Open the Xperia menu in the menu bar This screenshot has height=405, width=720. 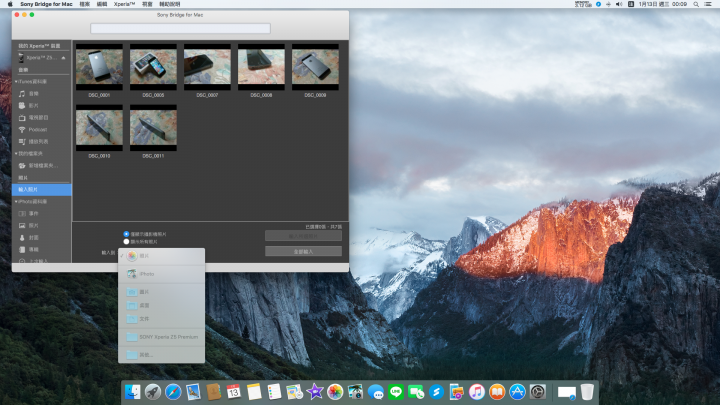pyautogui.click(x=124, y=4)
